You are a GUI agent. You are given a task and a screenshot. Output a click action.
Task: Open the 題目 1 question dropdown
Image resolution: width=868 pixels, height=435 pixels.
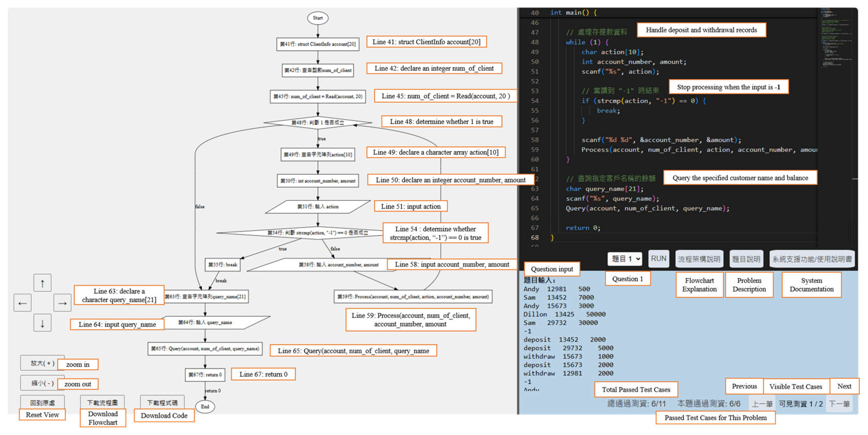click(625, 259)
